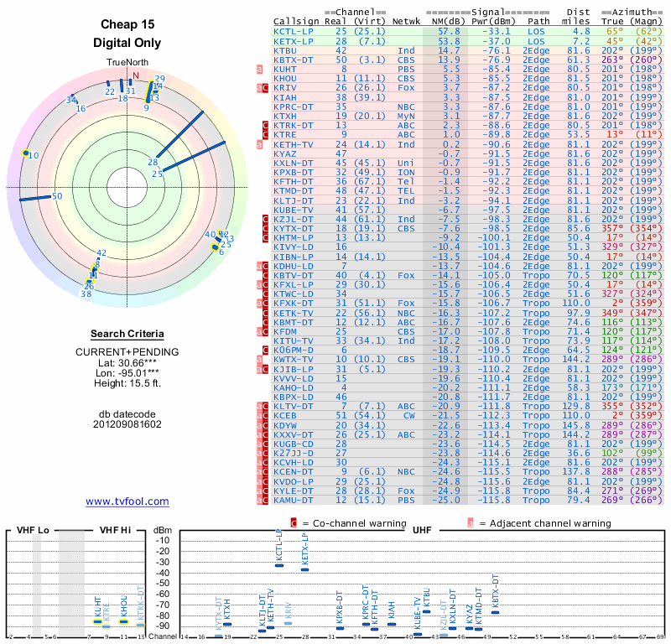Click the KBTX-DT marker in the UHF chart

(495, 612)
